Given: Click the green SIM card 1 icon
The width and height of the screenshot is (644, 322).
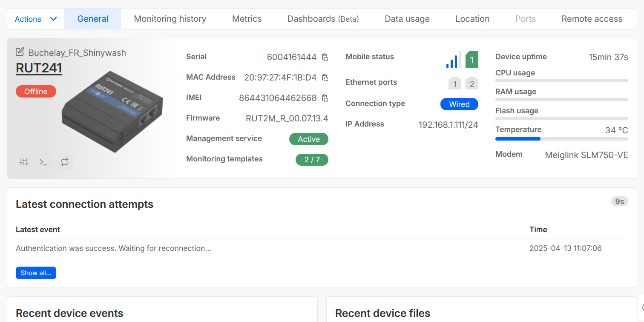Looking at the screenshot, I should (x=472, y=60).
